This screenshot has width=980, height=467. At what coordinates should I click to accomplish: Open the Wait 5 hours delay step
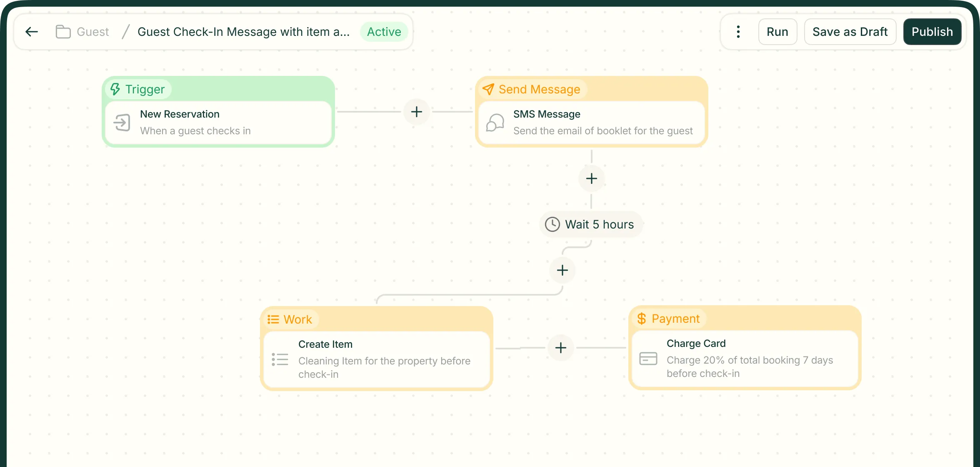pyautogui.click(x=591, y=224)
